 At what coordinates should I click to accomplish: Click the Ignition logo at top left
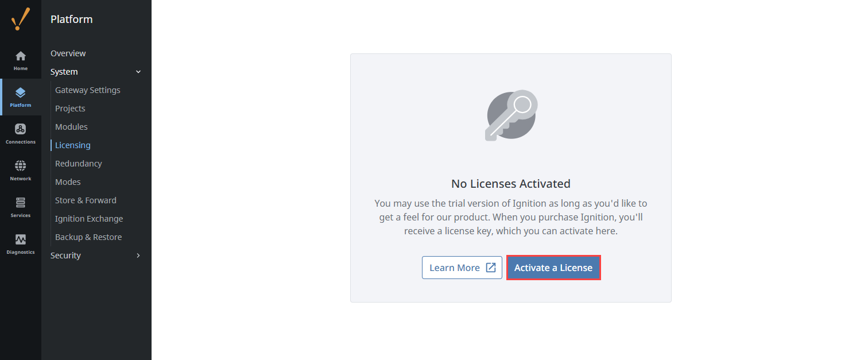[x=21, y=19]
